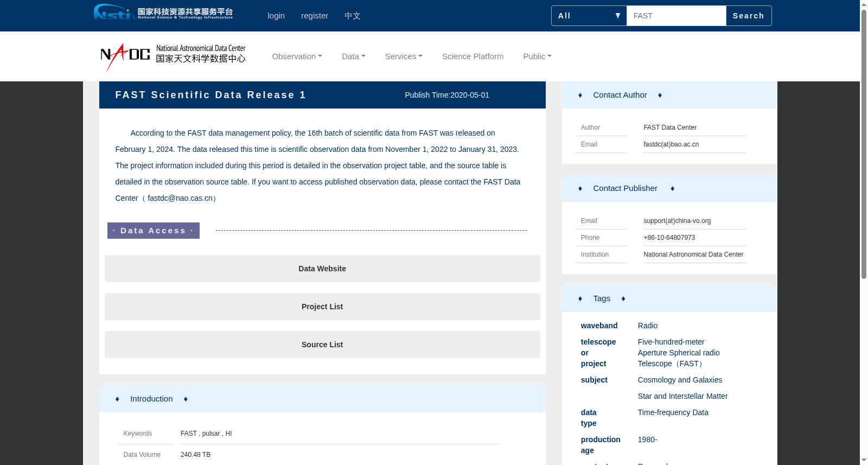Open the Source List button
The image size is (868, 465).
(x=322, y=345)
